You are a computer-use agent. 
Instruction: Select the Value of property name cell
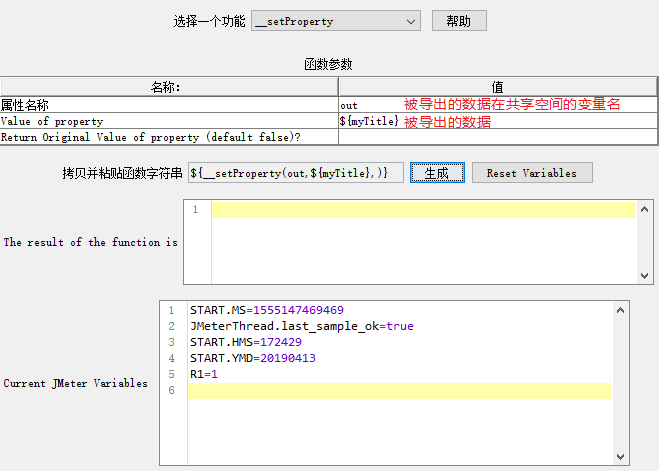(x=169, y=121)
